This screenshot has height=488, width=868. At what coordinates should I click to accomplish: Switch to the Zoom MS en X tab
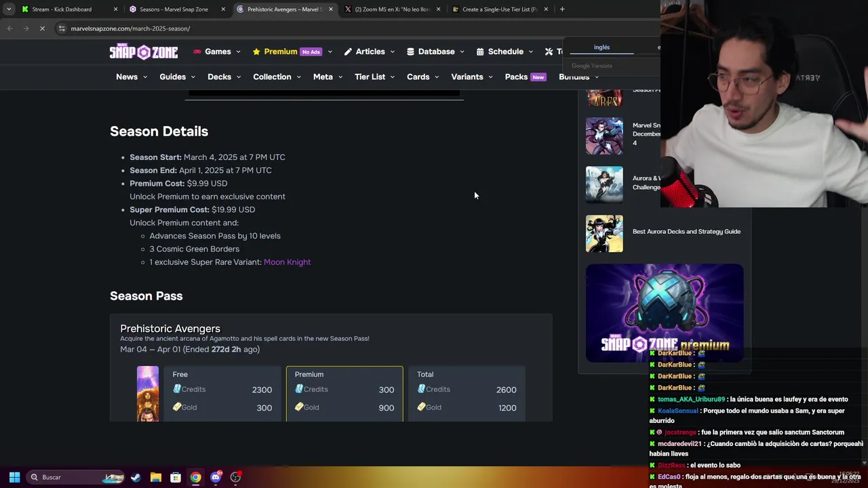point(393,9)
